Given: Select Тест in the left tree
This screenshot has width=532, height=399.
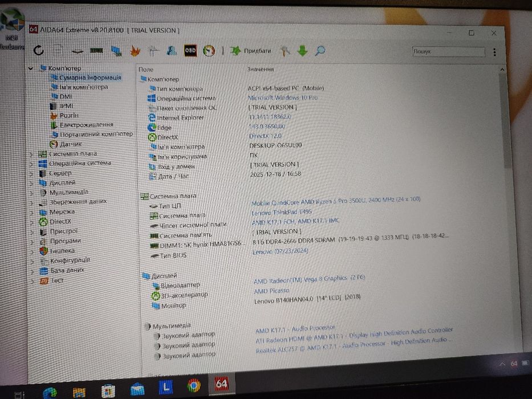Looking at the screenshot, I should (x=52, y=280).
